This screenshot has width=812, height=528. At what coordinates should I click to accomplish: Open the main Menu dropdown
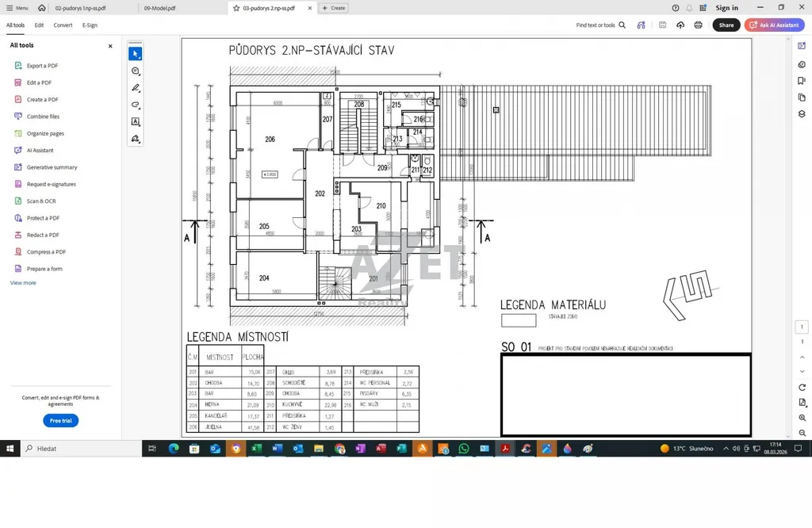[17, 8]
